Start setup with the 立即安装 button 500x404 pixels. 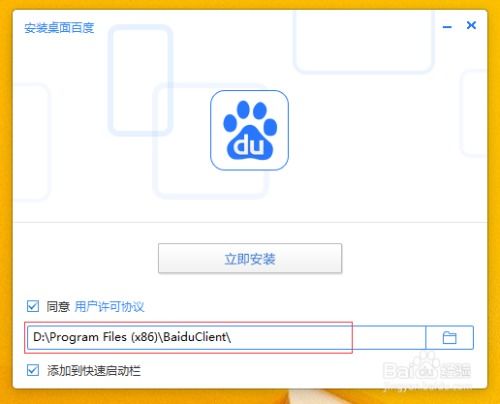pos(250,259)
